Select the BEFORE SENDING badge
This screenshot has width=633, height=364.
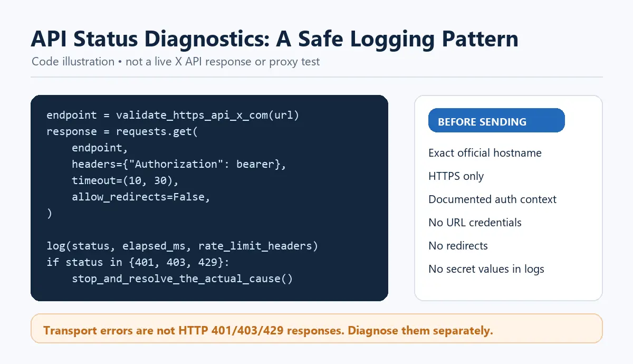[497, 120]
